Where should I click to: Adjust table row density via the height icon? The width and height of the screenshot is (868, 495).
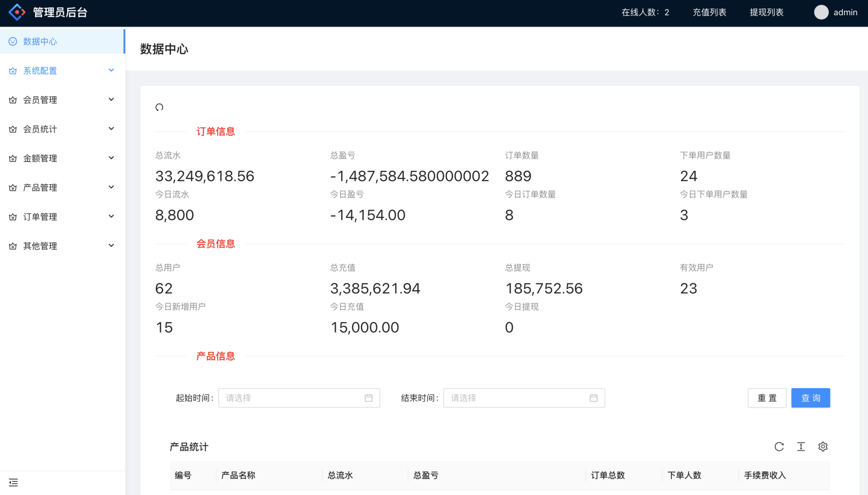pyautogui.click(x=801, y=447)
